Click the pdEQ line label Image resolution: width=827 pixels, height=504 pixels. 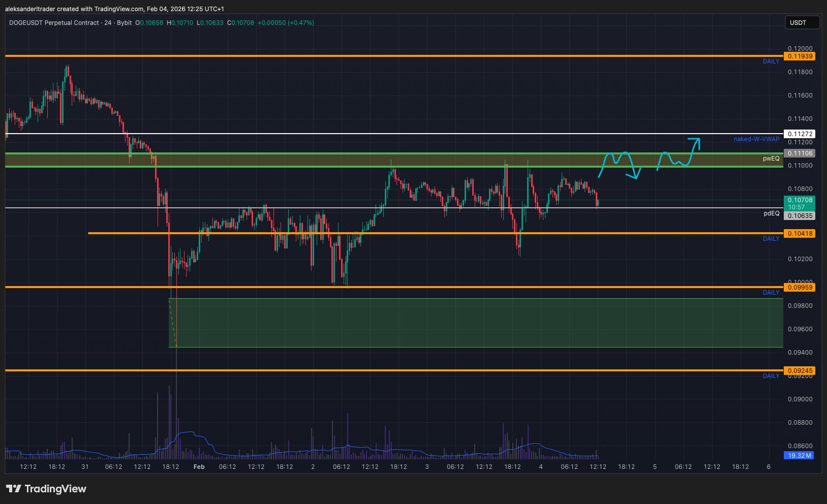(772, 213)
